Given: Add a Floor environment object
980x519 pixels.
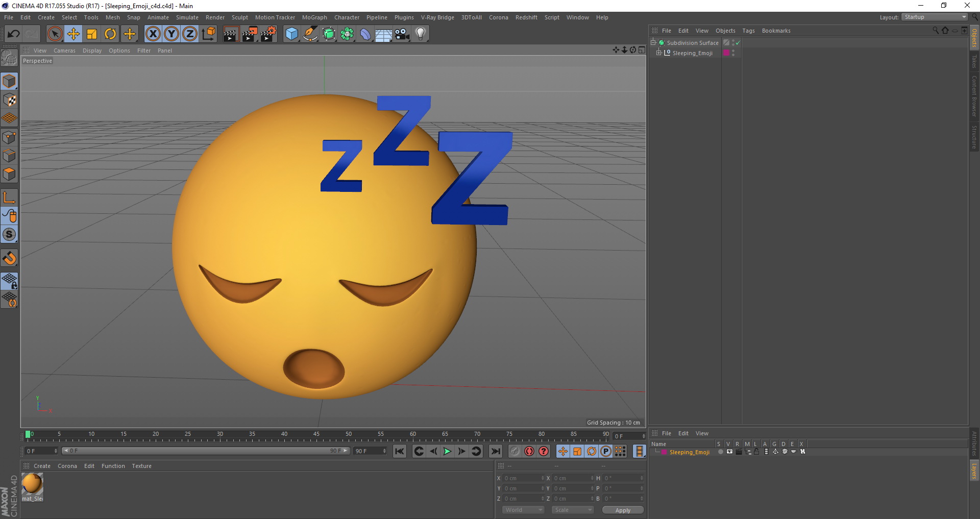Looking at the screenshot, I should coord(384,34).
